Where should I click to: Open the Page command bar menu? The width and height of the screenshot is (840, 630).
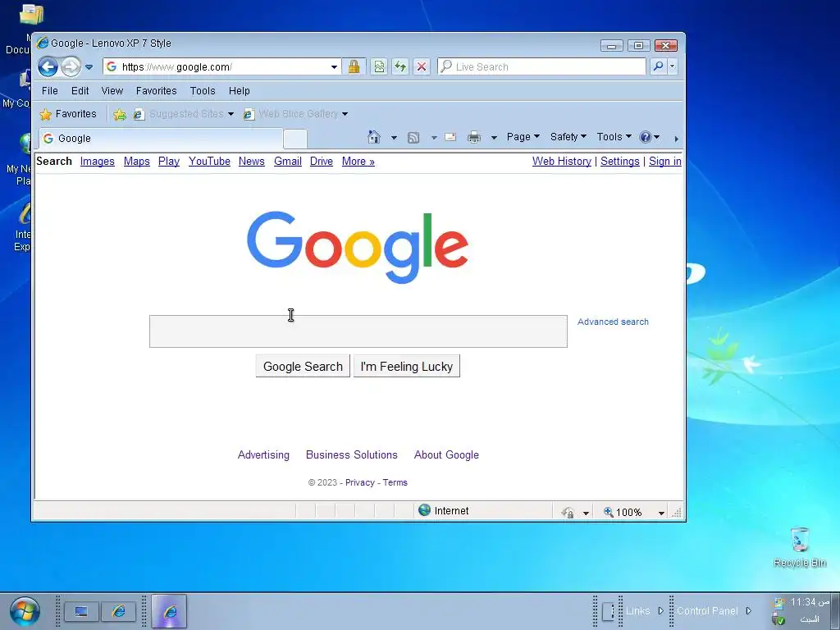(523, 137)
